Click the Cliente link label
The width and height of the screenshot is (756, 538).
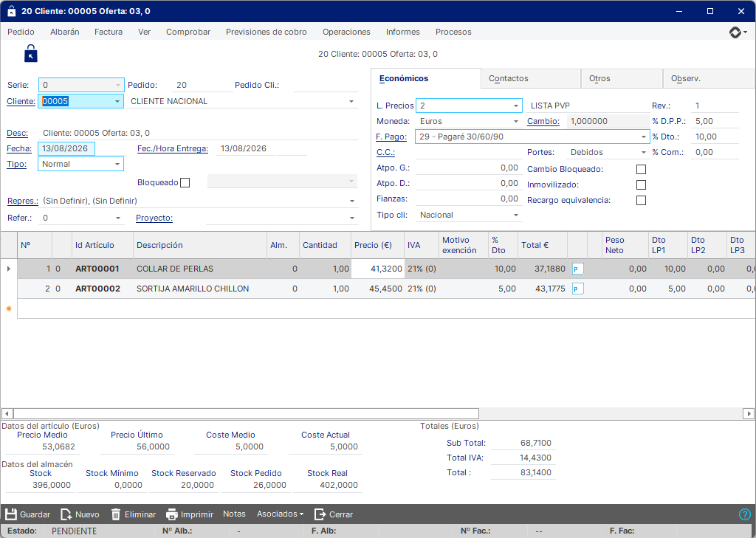(21, 101)
